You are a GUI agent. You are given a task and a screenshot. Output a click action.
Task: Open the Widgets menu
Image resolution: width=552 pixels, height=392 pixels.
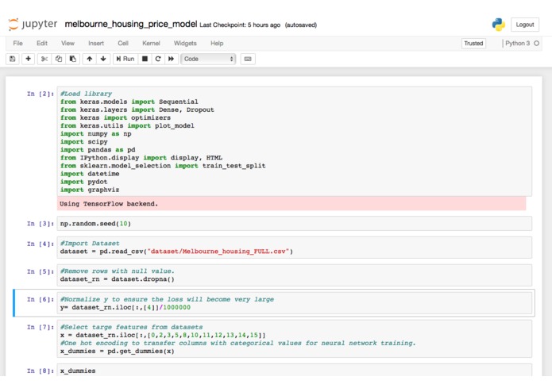(185, 43)
